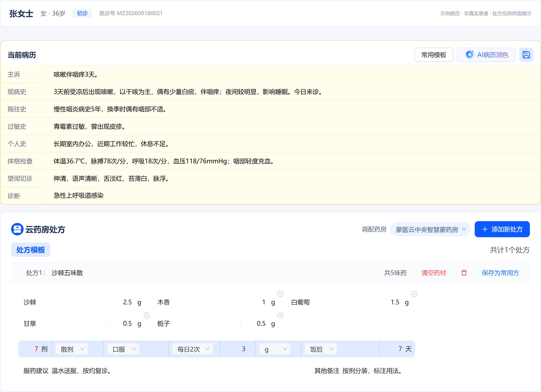Click the AI sparkle icon in AI病历润色
This screenshot has width=541, height=392.
tap(469, 55)
